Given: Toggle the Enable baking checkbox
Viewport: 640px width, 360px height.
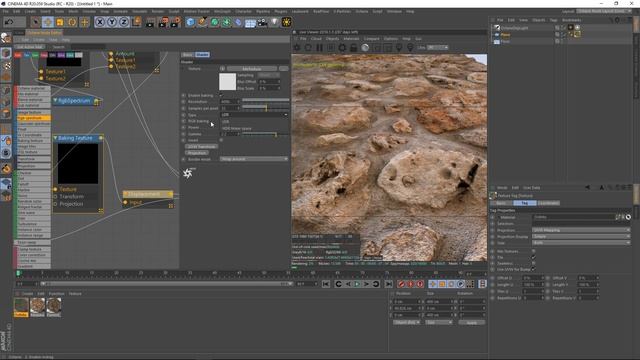Looking at the screenshot, I should pyautogui.click(x=221, y=95).
